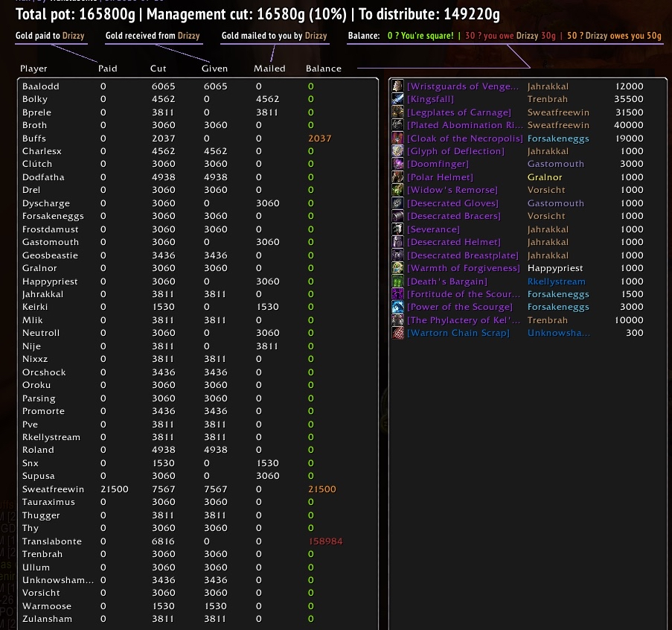
Task: Open the [Legplates of Carnage] item link
Action: click(459, 112)
